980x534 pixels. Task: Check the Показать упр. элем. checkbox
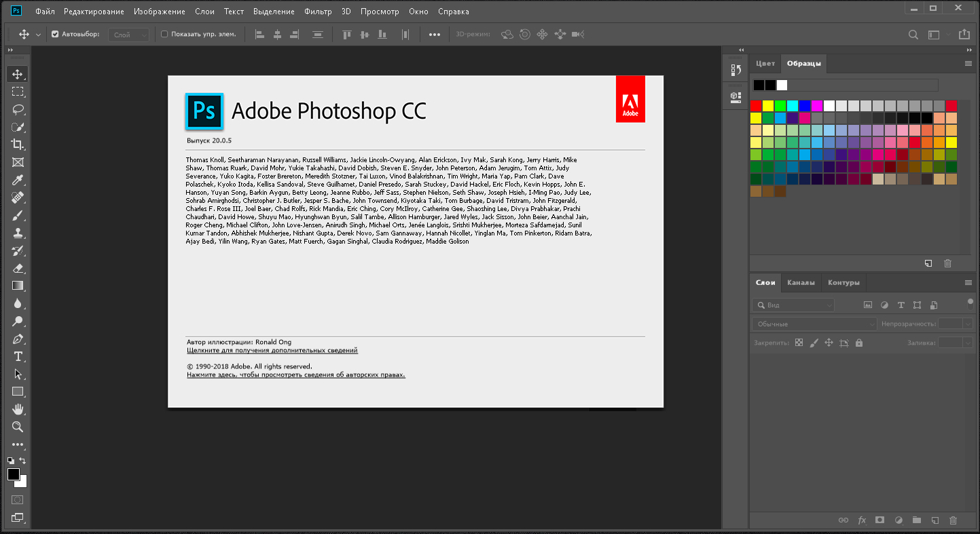(x=164, y=34)
